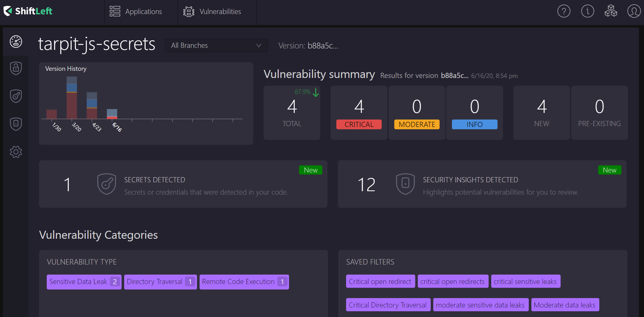The width and height of the screenshot is (644, 317).
Task: Select the 3/20 bar in Version History
Action: pyautogui.click(x=72, y=98)
